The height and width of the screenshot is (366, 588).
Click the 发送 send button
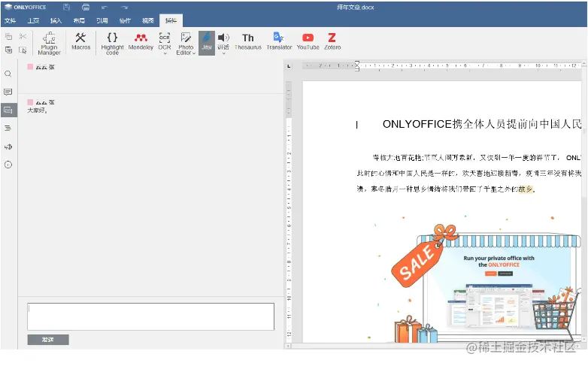point(48,340)
